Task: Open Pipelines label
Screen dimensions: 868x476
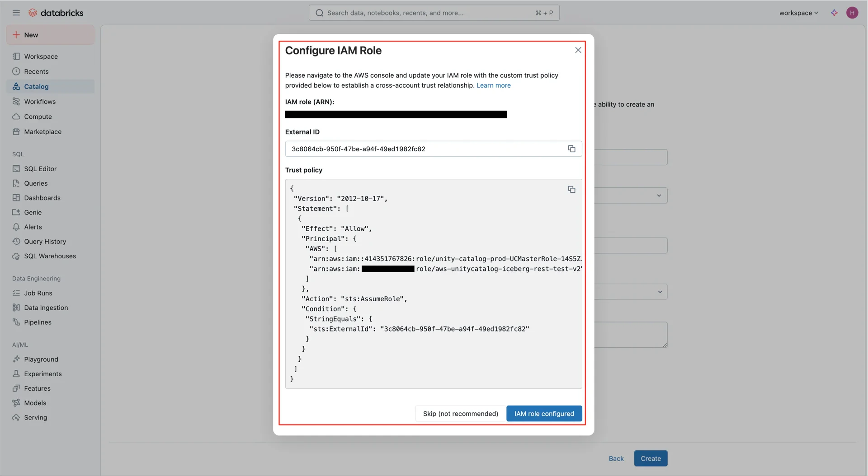Action: pyautogui.click(x=38, y=322)
